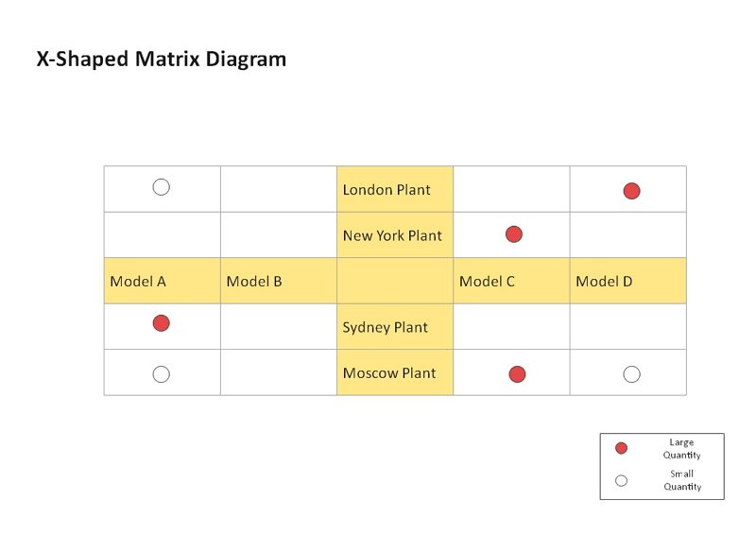Click the red circle in Sydney Plant Model A cell
The width and height of the screenshot is (756, 535).
161,323
